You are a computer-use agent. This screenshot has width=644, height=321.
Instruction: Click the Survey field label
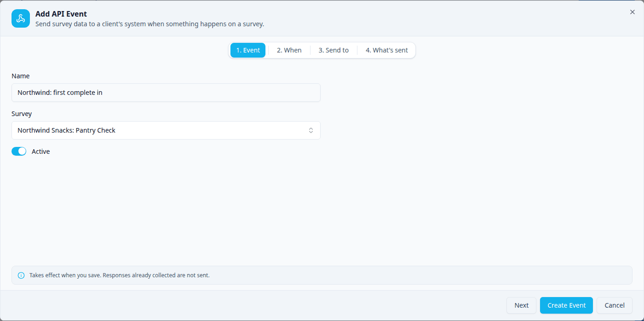tap(22, 114)
